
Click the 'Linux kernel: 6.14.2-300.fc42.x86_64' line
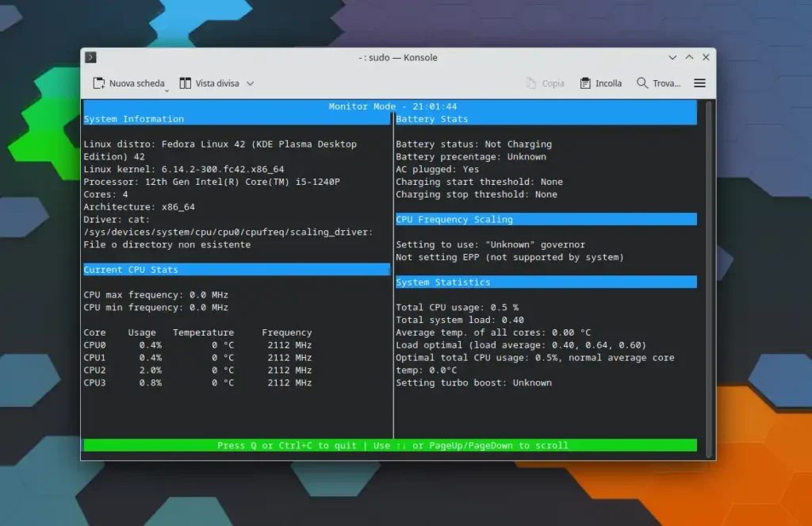pos(184,169)
